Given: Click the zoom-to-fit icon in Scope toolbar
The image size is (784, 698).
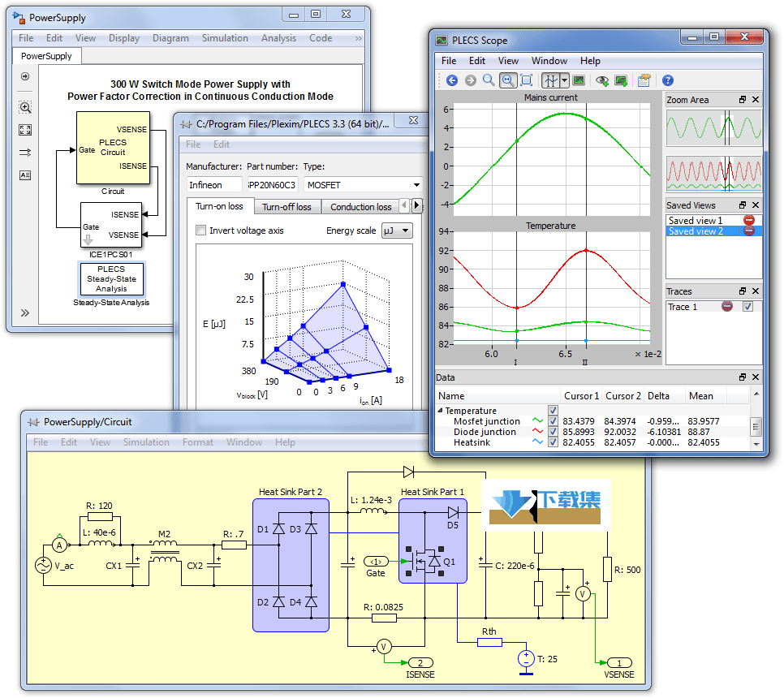Looking at the screenshot, I should pos(527,80).
